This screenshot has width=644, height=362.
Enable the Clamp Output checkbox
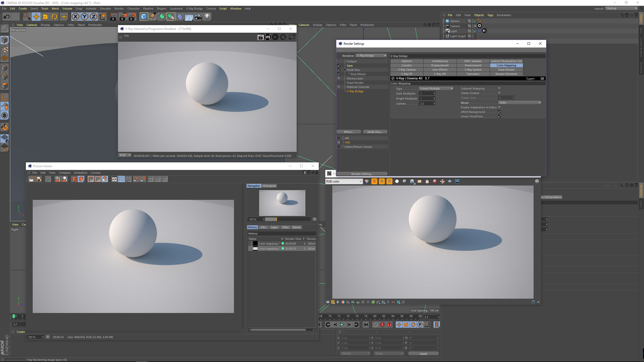click(499, 93)
